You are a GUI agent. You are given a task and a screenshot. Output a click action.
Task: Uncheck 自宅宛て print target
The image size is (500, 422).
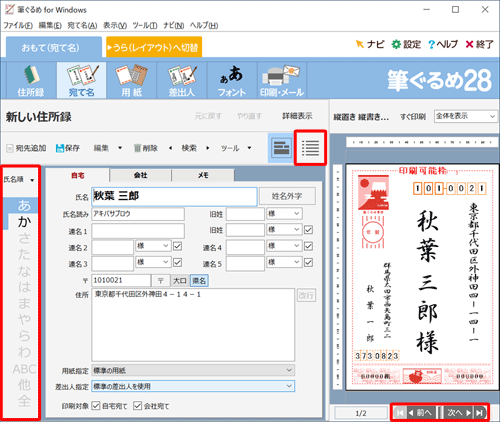point(96,406)
